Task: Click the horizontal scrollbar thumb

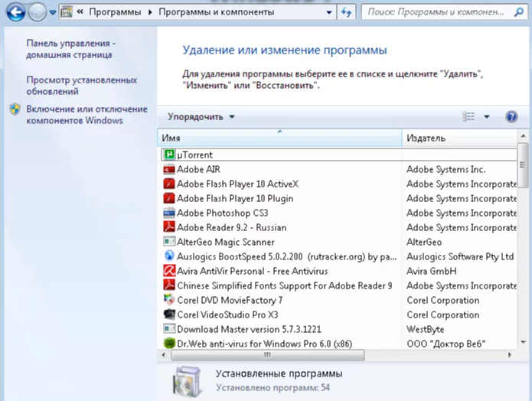Action: 268,355
